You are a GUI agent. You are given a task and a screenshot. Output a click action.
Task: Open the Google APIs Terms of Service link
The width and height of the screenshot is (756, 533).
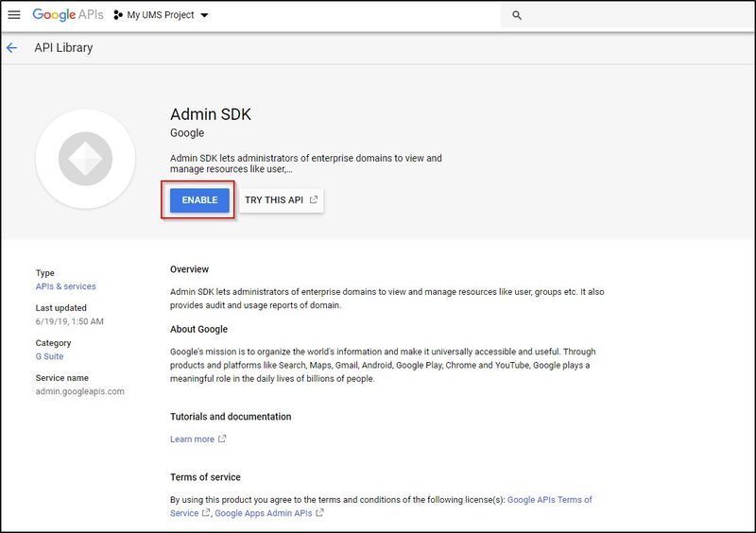coord(550,500)
